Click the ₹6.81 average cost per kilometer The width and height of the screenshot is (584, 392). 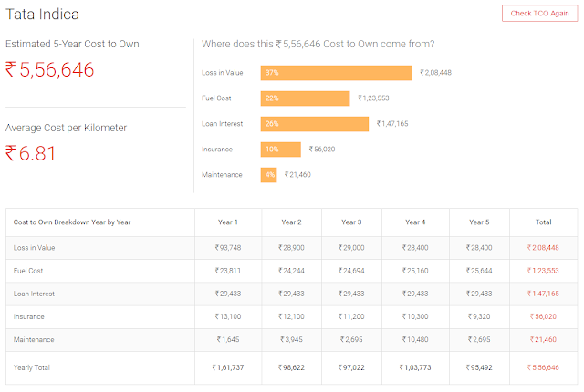pyautogui.click(x=30, y=153)
